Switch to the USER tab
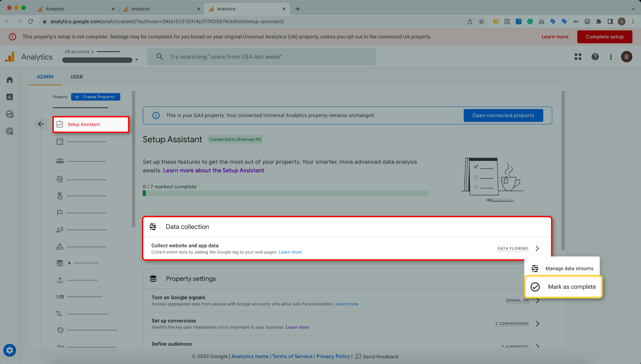Viewport: 641px width, 364px height. pos(77,77)
